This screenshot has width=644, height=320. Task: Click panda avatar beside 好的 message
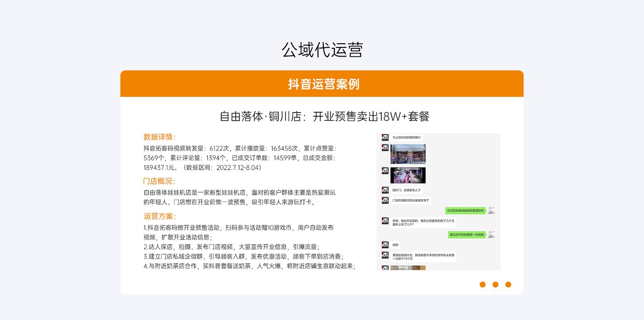(385, 245)
